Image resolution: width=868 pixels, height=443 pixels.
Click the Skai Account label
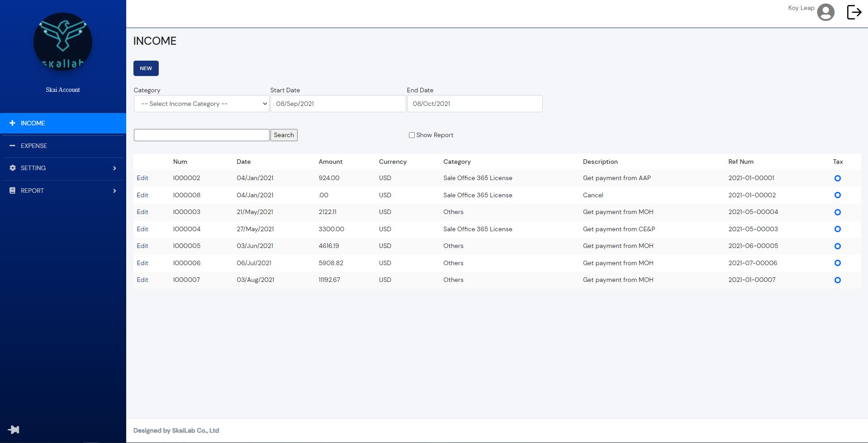tap(63, 90)
